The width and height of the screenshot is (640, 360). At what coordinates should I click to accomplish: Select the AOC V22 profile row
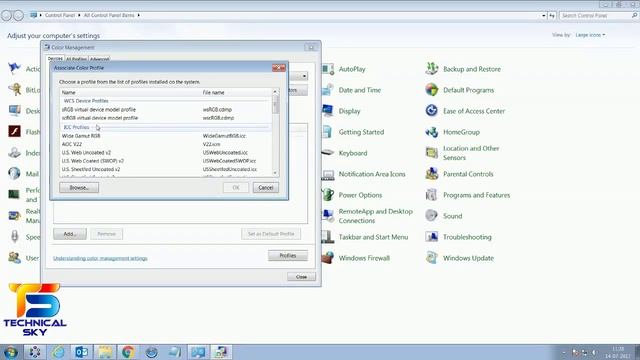point(166,144)
